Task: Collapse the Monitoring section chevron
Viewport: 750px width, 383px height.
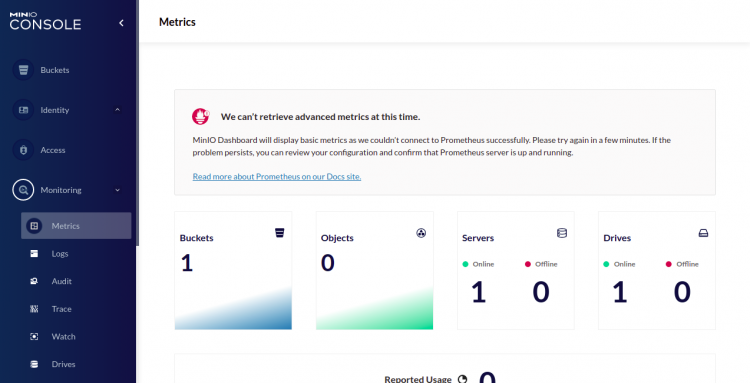Action: (118, 190)
